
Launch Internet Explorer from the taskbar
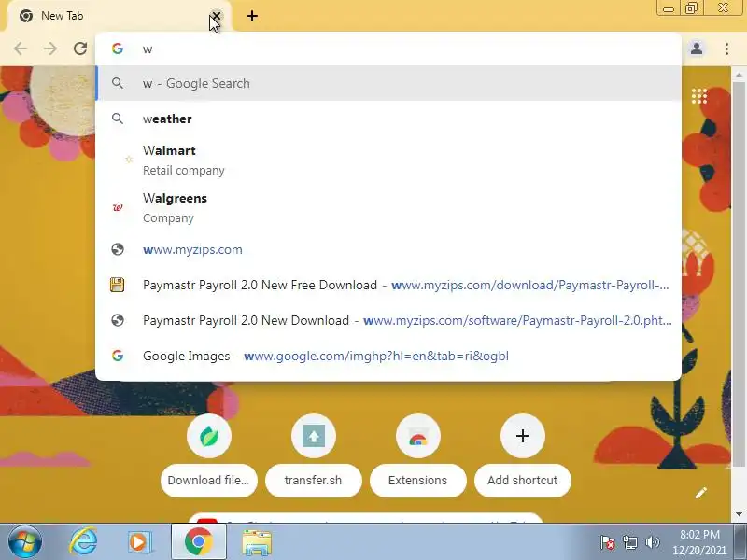[83, 542]
